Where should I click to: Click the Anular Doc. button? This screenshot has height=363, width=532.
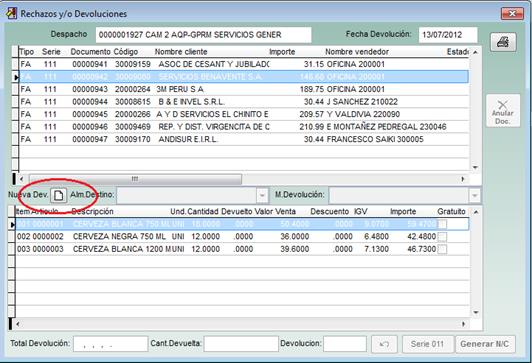(x=503, y=111)
